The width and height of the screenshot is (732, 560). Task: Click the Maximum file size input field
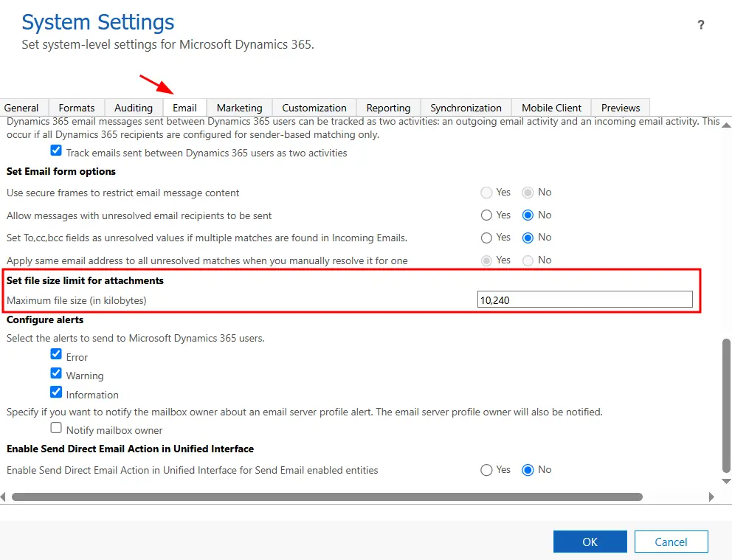585,300
